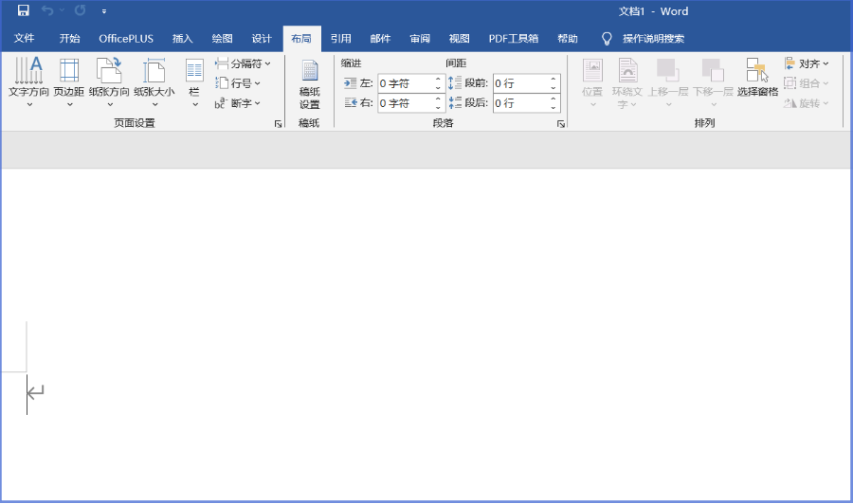Increase the right indent with up spinner
This screenshot has height=504, width=853.
click(438, 99)
